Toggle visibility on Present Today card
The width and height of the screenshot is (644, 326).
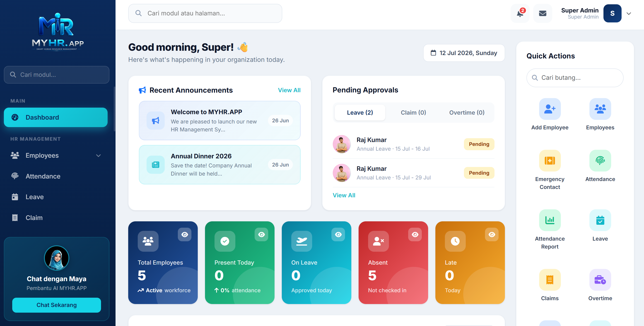click(x=261, y=234)
